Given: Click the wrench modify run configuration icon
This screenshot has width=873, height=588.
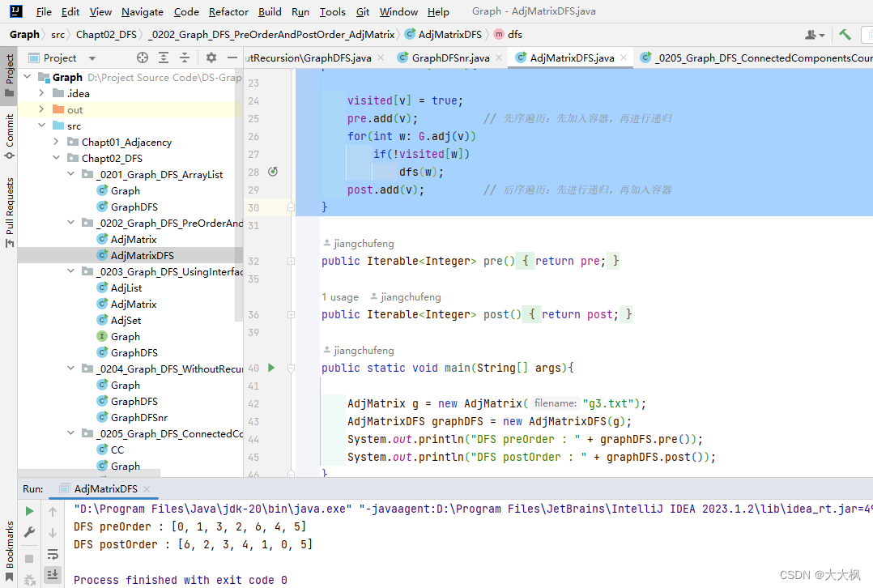Looking at the screenshot, I should pyautogui.click(x=30, y=532).
